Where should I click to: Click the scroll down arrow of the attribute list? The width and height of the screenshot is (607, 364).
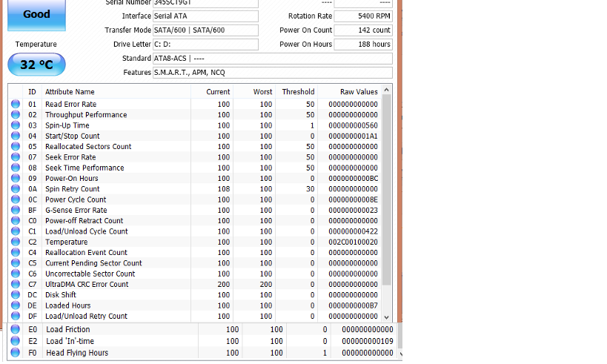386,317
